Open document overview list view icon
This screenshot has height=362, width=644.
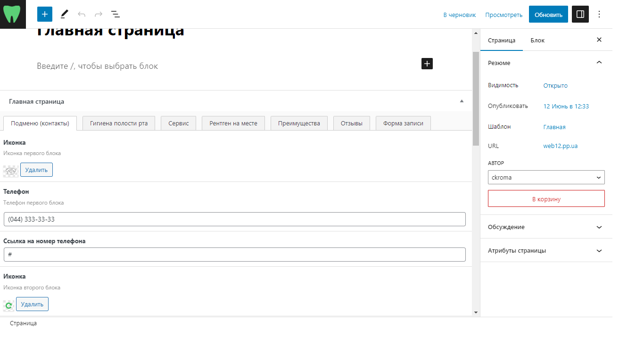tap(116, 14)
